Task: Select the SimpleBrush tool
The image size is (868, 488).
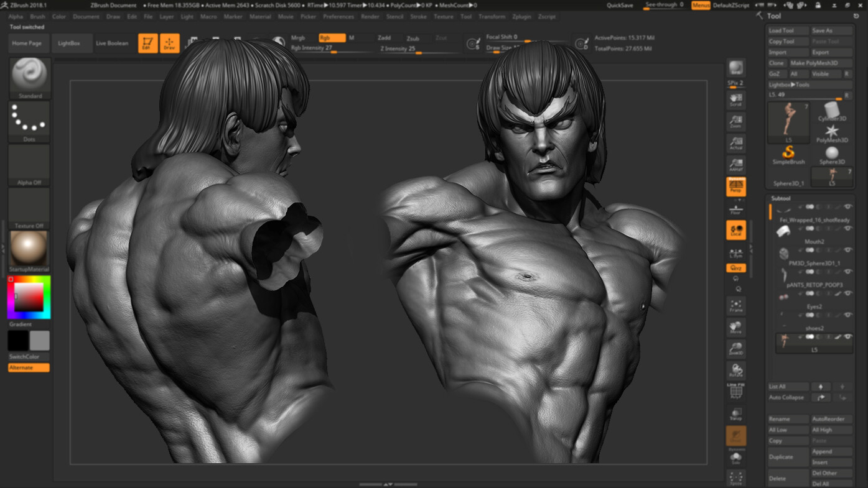Action: coord(788,155)
